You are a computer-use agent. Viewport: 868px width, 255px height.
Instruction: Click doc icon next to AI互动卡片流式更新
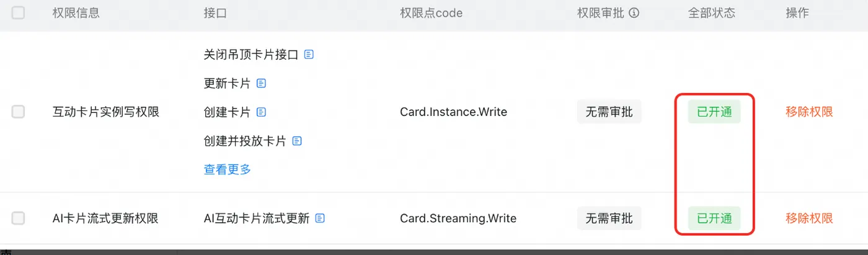click(x=320, y=218)
